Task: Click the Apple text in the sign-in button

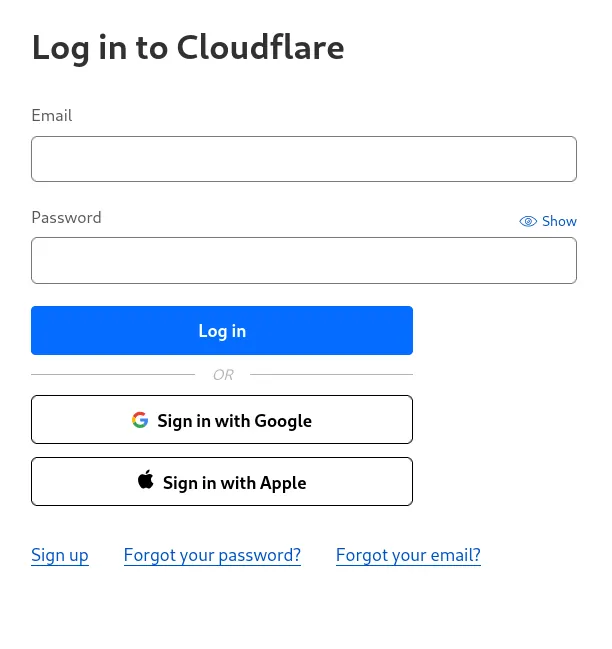Action: 283,483
